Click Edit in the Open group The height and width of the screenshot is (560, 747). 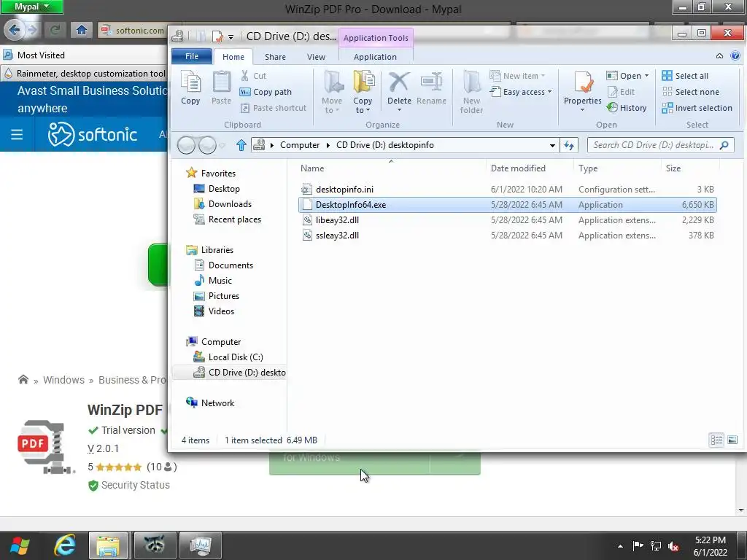[621, 92]
